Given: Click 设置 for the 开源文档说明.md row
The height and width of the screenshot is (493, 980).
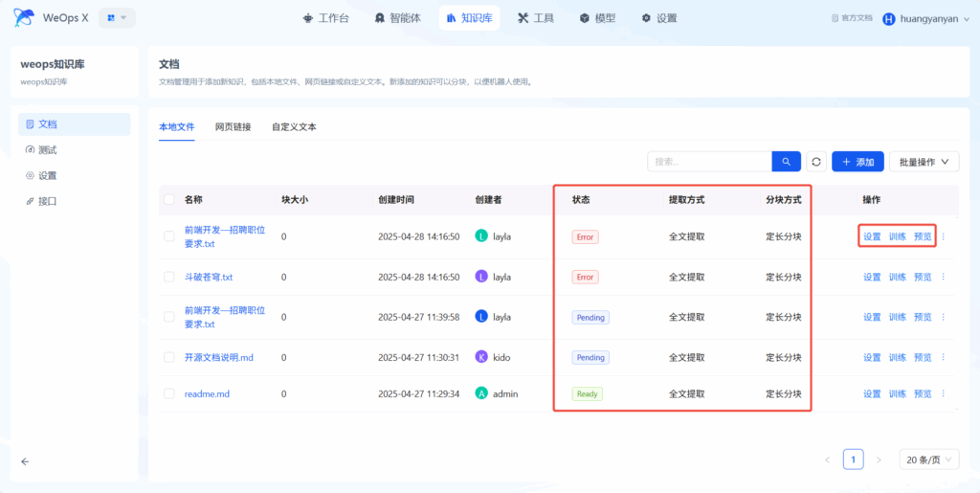Looking at the screenshot, I should pyautogui.click(x=872, y=357).
